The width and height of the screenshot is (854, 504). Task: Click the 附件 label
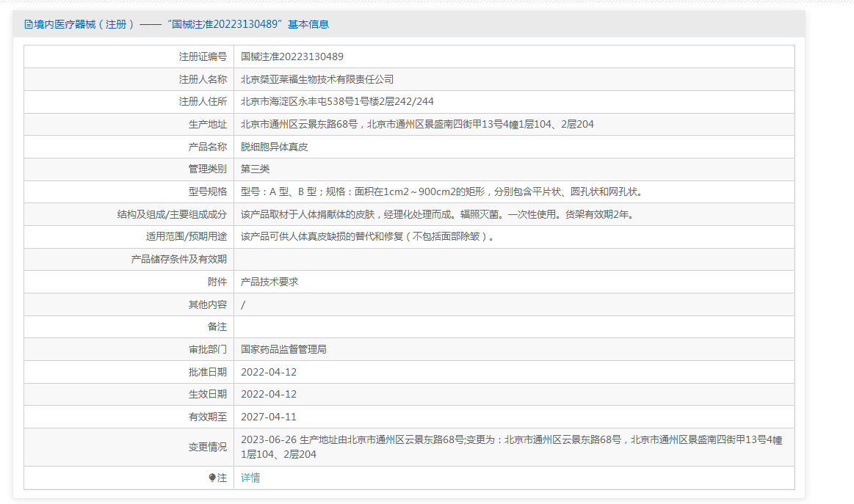point(217,282)
